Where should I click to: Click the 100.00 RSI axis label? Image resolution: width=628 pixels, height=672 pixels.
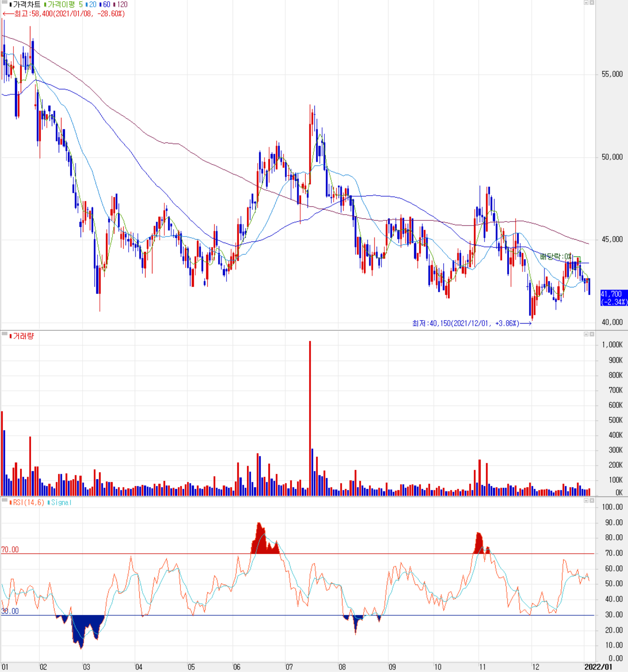tap(612, 507)
